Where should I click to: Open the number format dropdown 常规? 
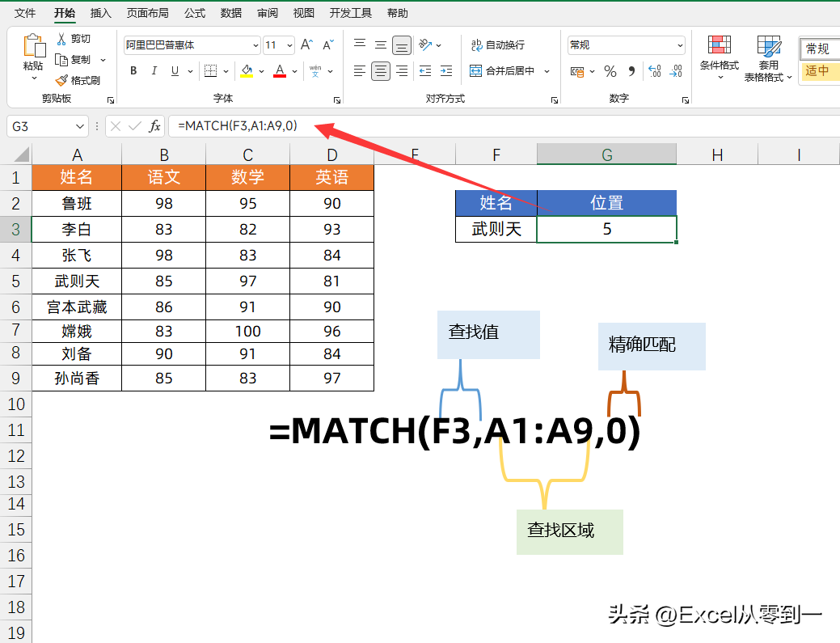tap(680, 45)
